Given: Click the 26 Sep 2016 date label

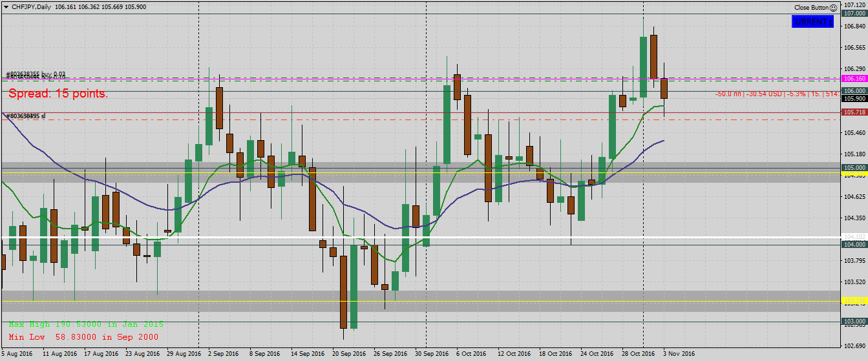Looking at the screenshot, I should pyautogui.click(x=390, y=354).
